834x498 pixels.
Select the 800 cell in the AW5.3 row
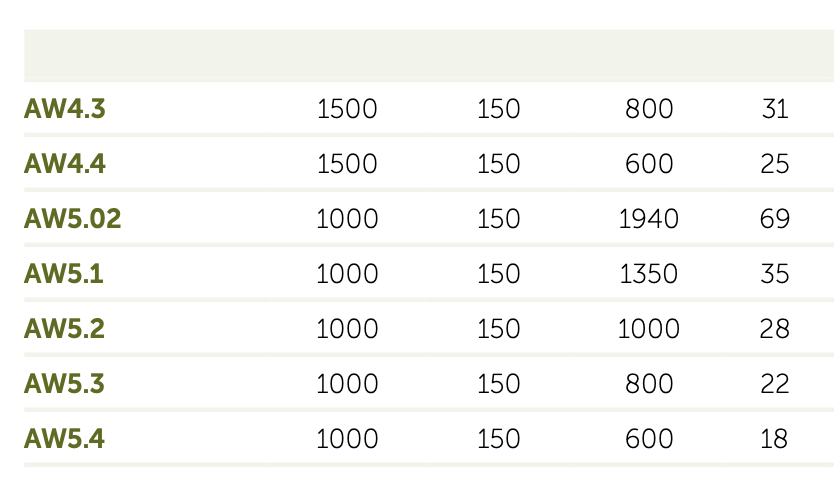pyautogui.click(x=649, y=384)
